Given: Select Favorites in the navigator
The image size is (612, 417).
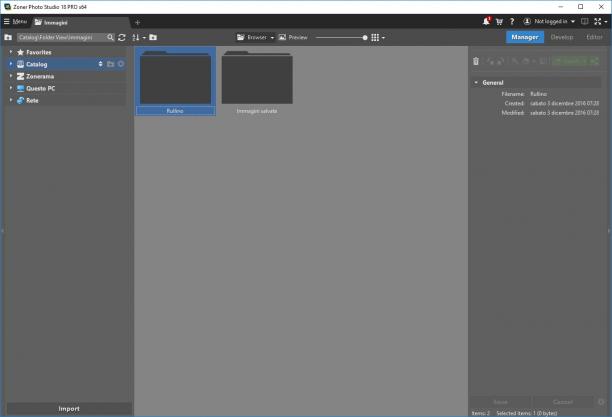Looking at the screenshot, I should [39, 52].
